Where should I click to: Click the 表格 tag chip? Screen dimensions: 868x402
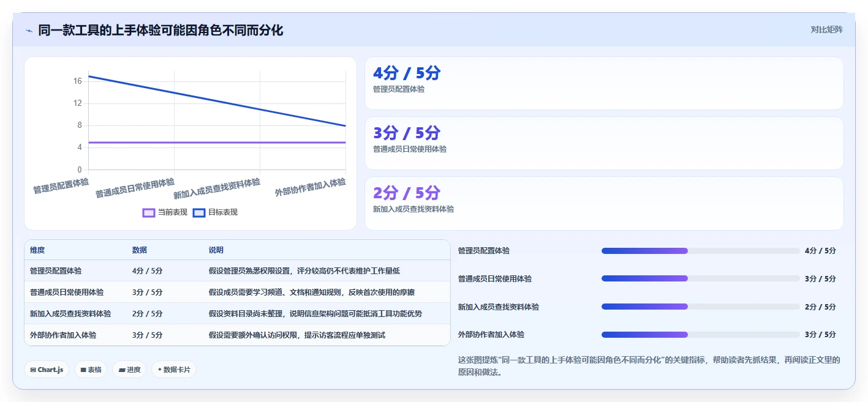click(x=91, y=370)
